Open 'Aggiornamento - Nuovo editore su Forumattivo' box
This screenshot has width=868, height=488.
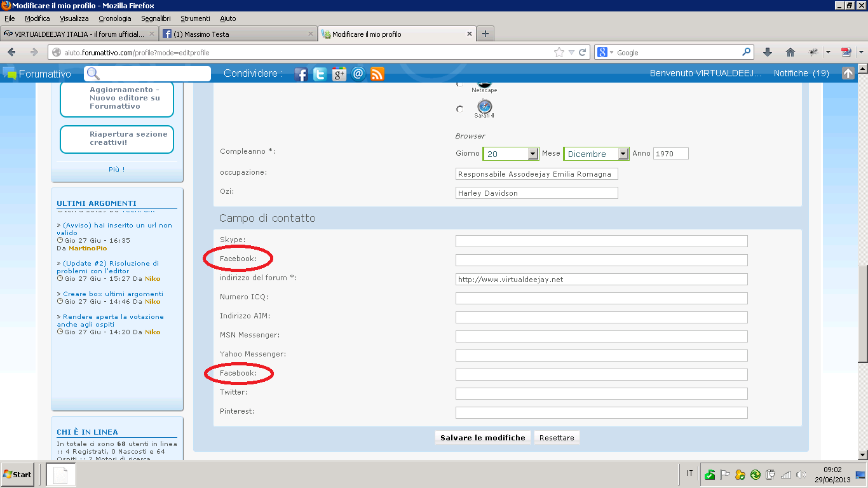[117, 98]
